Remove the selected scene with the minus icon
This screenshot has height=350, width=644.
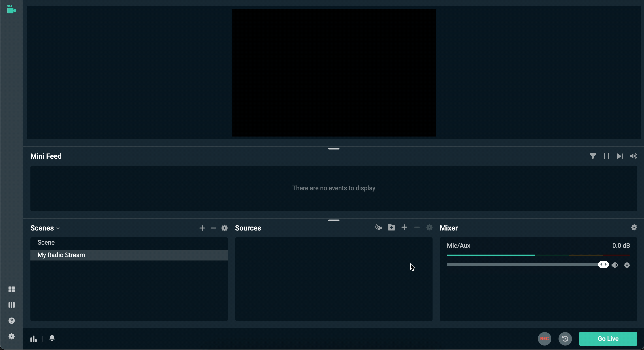tap(213, 228)
